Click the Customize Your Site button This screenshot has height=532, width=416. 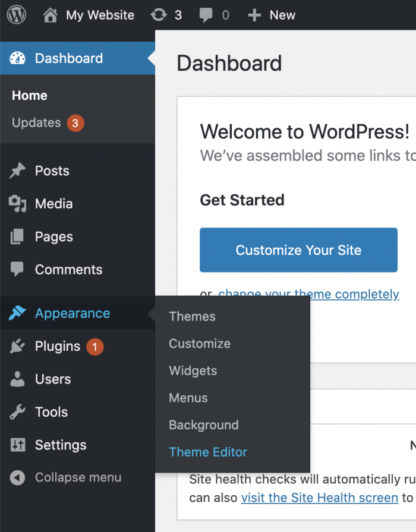(x=298, y=250)
